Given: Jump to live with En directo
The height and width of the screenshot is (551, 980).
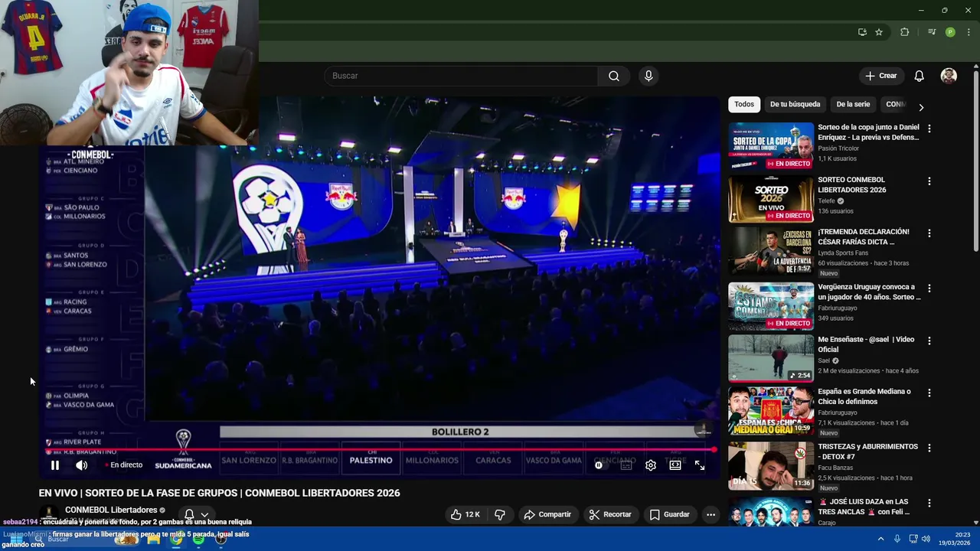Looking at the screenshot, I should point(122,465).
